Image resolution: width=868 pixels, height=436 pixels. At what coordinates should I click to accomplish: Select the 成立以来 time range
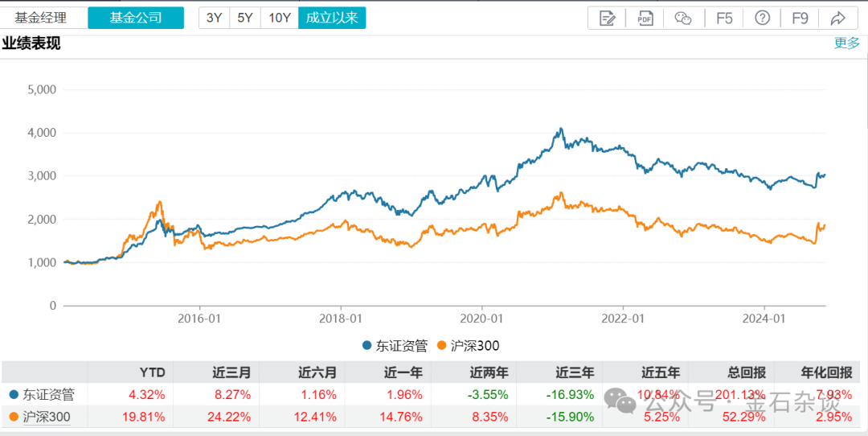[x=332, y=18]
